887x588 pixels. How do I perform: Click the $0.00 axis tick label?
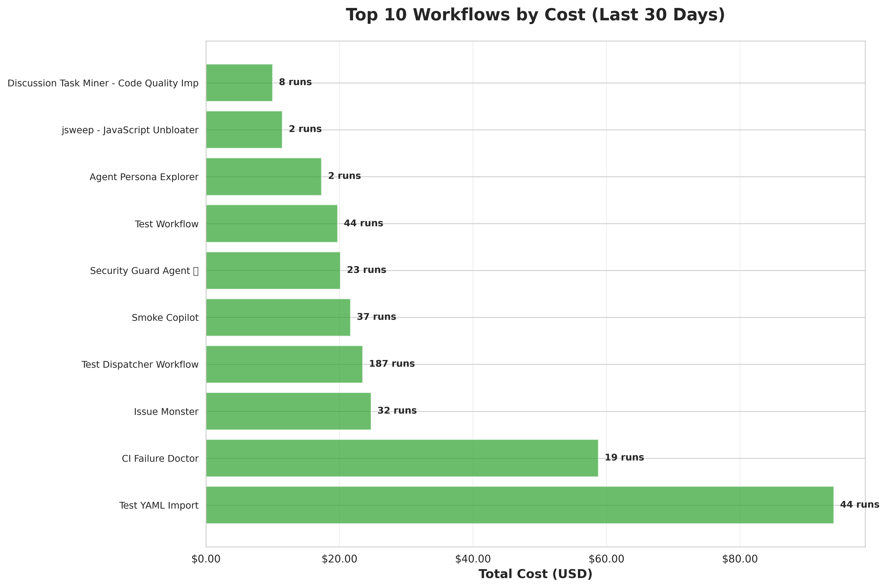206,559
